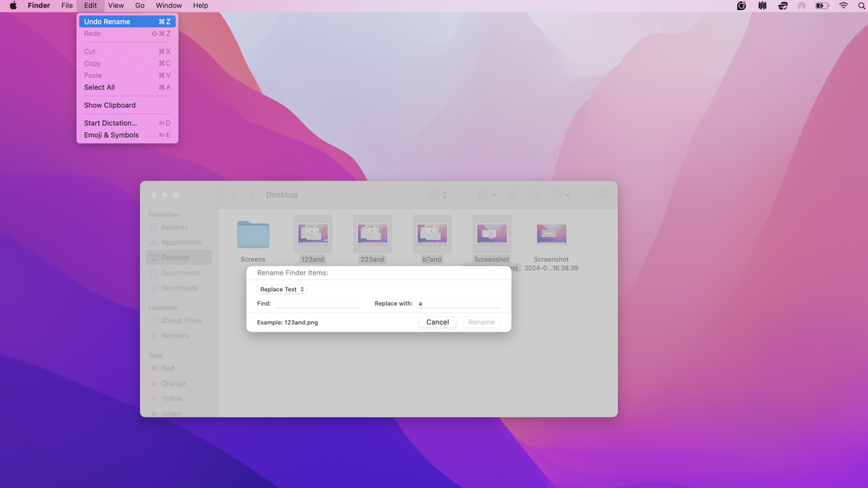Click the Rename button
The width and height of the screenshot is (868, 488).
point(481,322)
